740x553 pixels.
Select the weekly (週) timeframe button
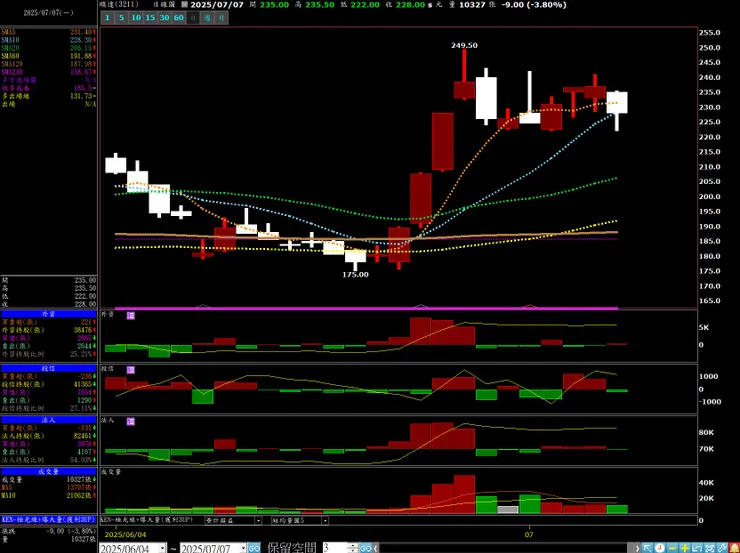point(207,18)
